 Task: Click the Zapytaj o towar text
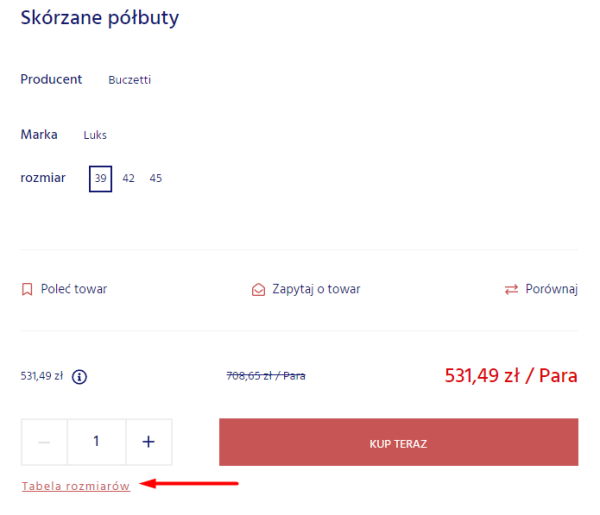tap(316, 289)
